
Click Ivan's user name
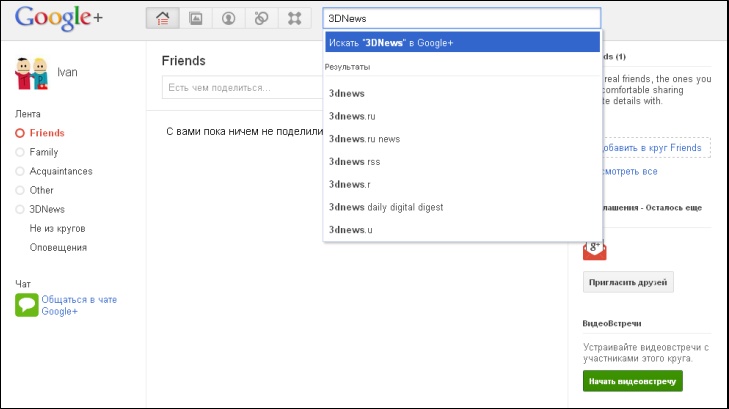pos(67,72)
